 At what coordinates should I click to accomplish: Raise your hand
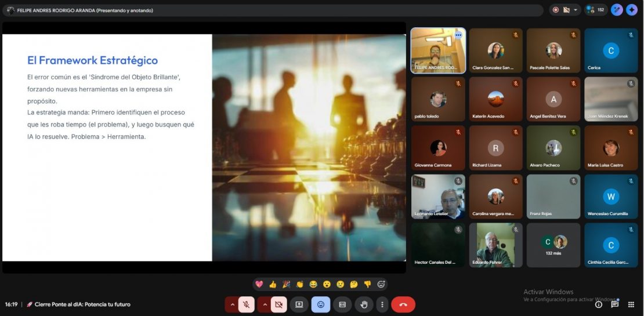tap(364, 304)
